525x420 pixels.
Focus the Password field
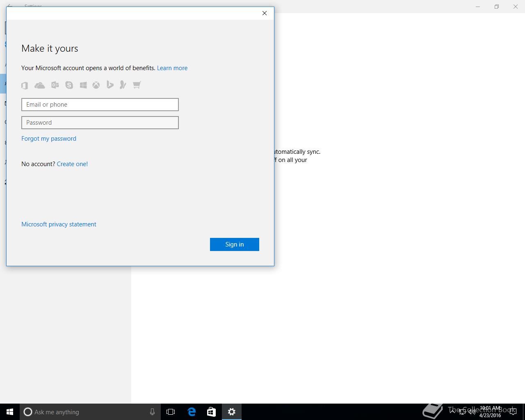tap(100, 123)
